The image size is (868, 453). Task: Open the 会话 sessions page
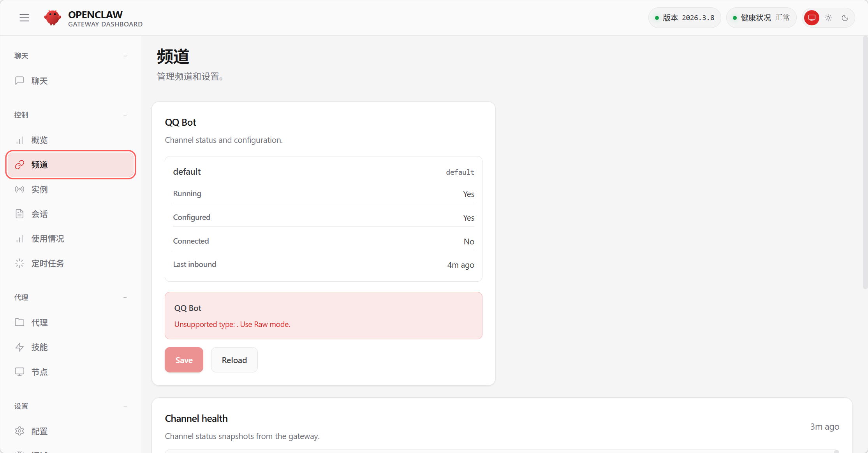click(39, 214)
